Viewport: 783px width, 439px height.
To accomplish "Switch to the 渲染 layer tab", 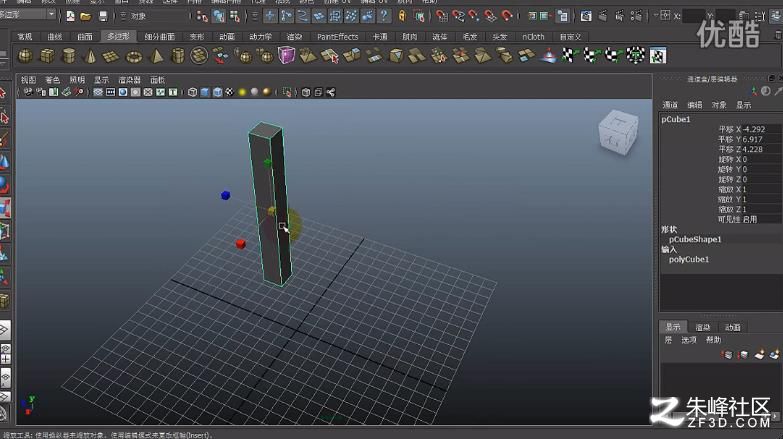I will coord(703,327).
